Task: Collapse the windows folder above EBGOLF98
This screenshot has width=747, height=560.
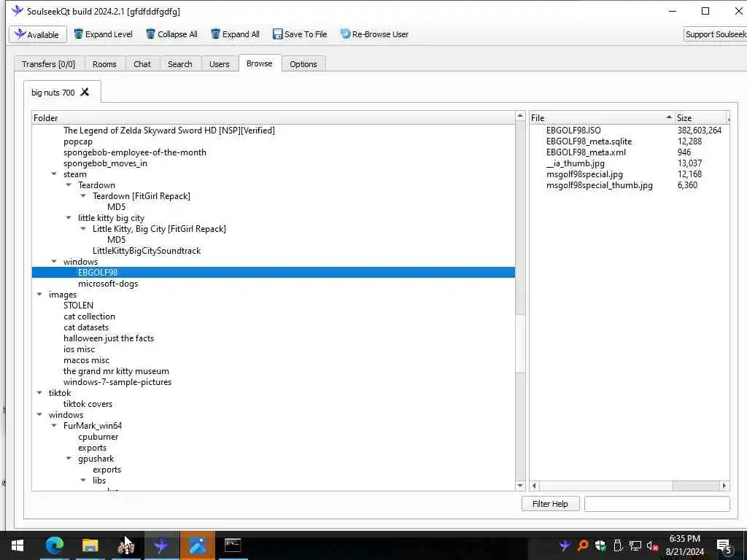Action: [x=54, y=262]
